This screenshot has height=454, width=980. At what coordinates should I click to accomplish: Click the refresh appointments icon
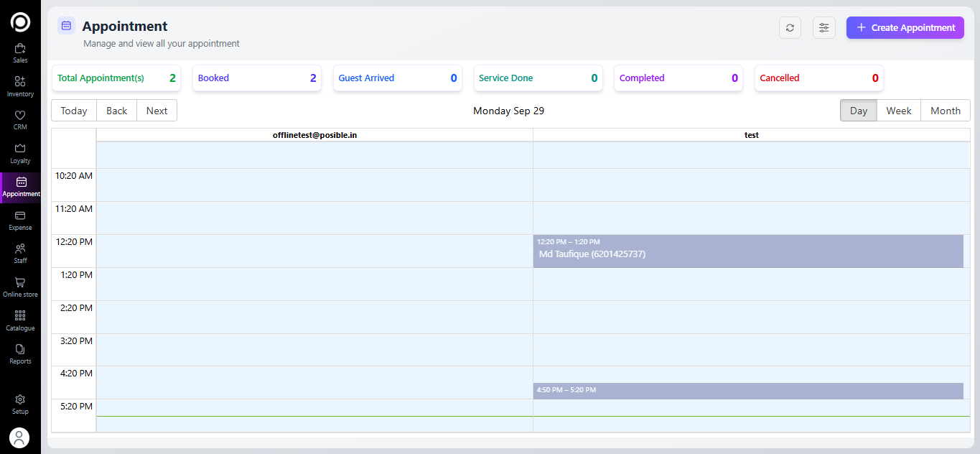[x=790, y=28]
